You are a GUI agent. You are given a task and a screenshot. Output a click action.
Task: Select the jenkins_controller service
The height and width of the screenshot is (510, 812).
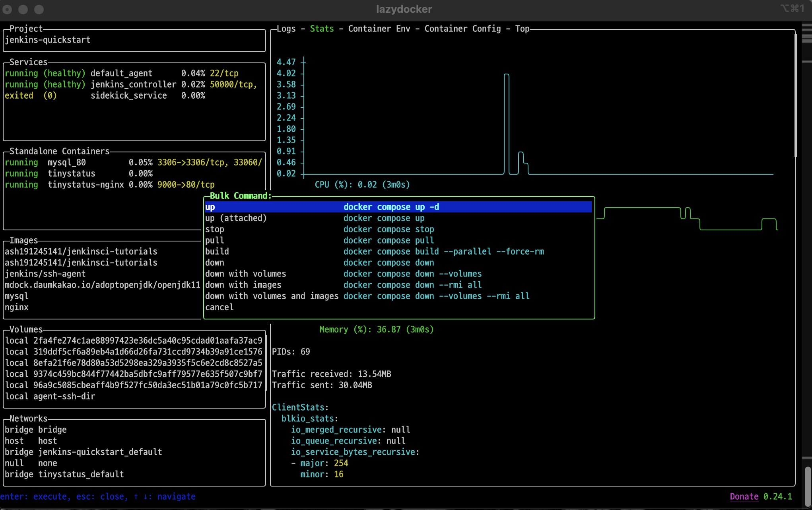(x=133, y=84)
